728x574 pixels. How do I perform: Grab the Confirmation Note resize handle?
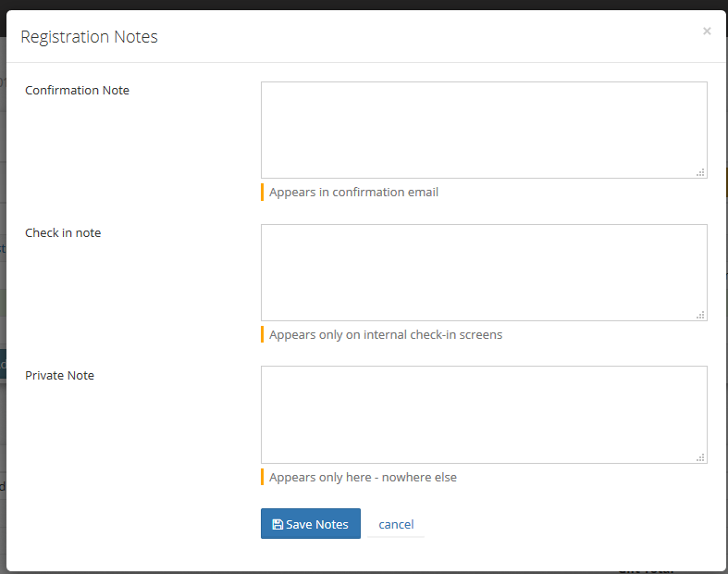tap(700, 172)
